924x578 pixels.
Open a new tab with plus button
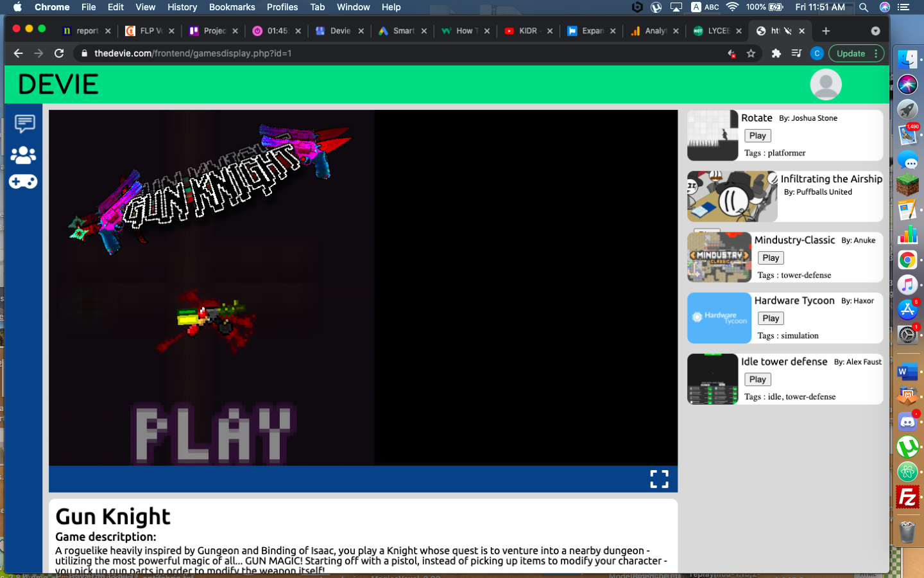[826, 31]
